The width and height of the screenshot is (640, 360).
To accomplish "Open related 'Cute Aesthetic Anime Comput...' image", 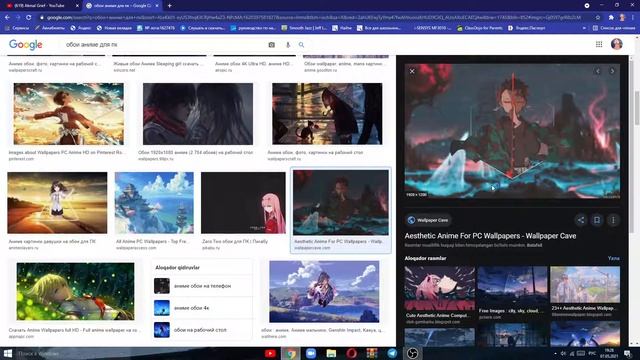I will tap(440, 289).
